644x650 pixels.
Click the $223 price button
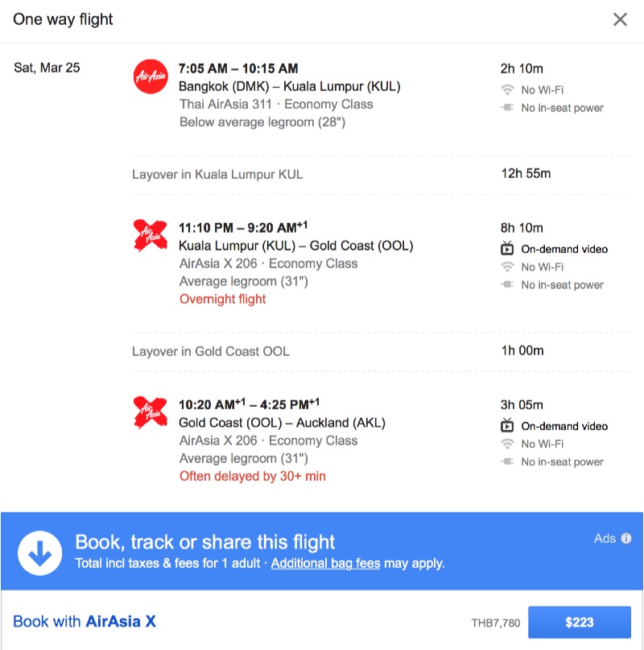[x=580, y=622]
